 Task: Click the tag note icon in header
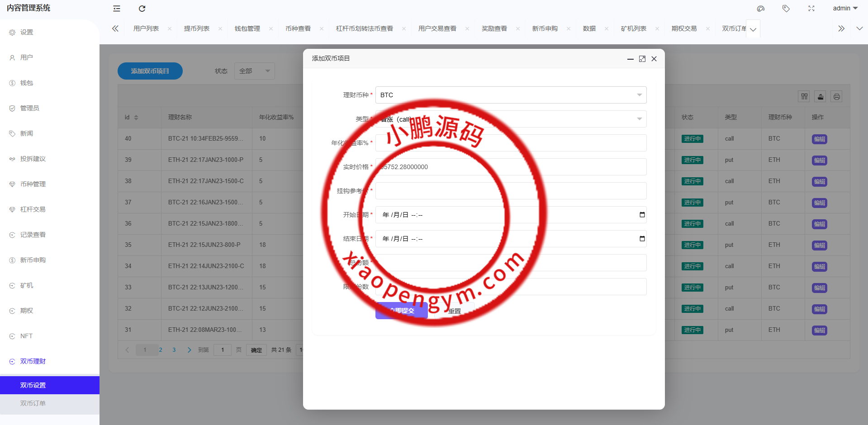pos(786,9)
